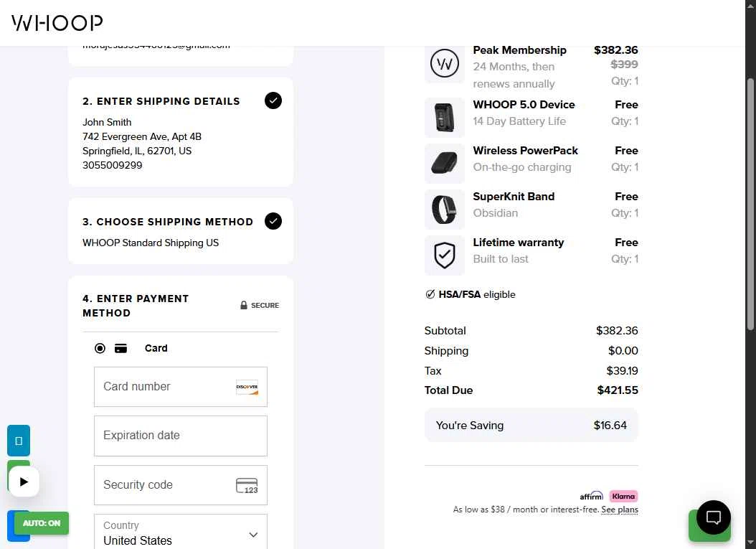Click the blue square extension button

[x=19, y=441]
